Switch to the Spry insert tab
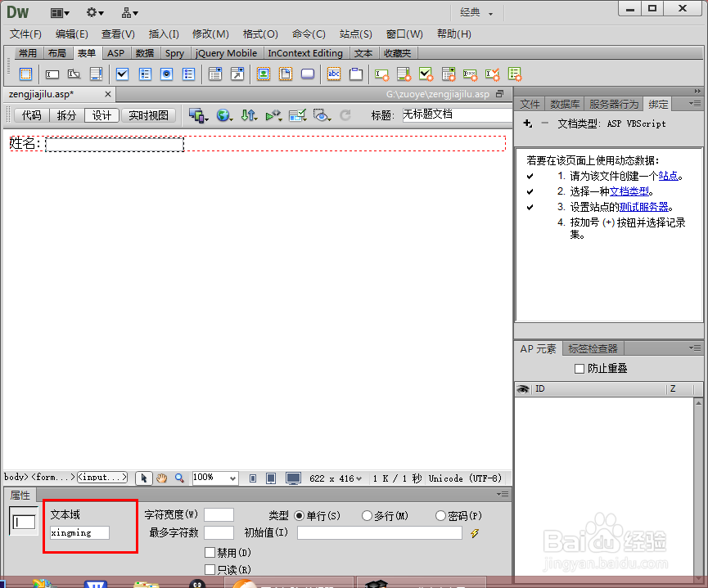 pyautogui.click(x=174, y=53)
